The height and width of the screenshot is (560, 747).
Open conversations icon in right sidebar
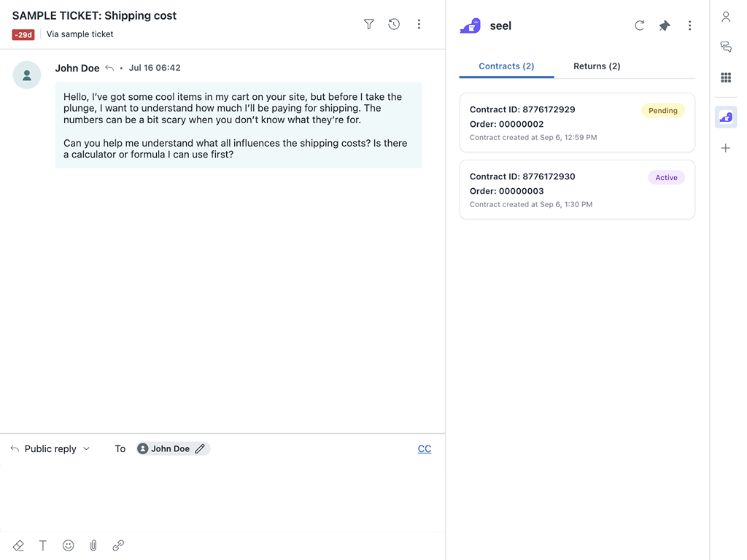point(726,47)
